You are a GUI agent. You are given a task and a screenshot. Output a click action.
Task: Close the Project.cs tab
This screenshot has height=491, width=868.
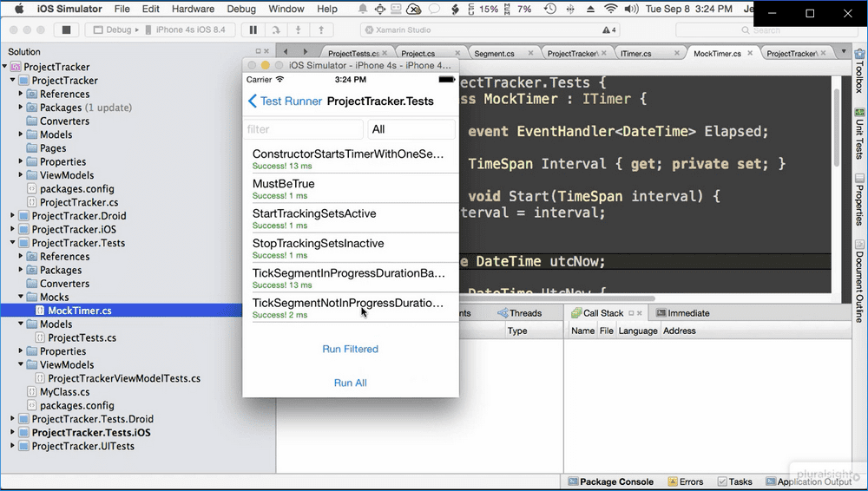click(x=457, y=53)
